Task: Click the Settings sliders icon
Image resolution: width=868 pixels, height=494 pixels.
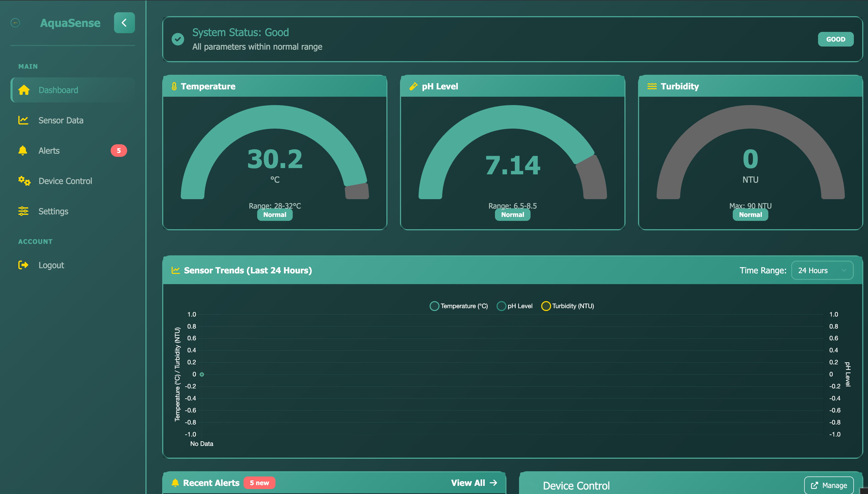Action: pyautogui.click(x=23, y=211)
